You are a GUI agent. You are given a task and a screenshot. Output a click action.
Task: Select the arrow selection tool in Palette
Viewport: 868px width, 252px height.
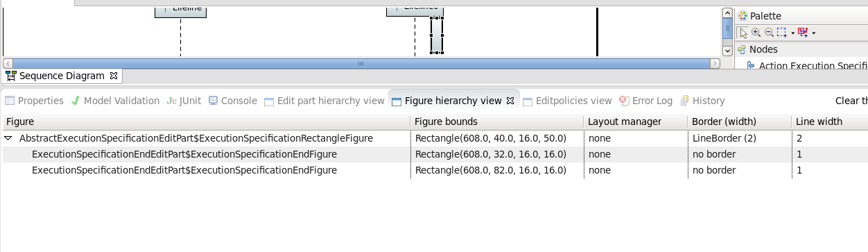(x=743, y=33)
